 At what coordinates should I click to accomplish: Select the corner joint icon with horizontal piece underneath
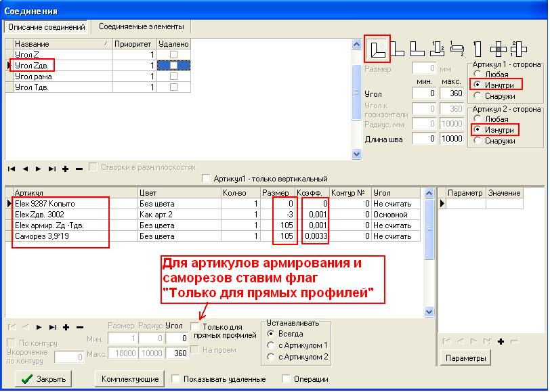tap(417, 49)
